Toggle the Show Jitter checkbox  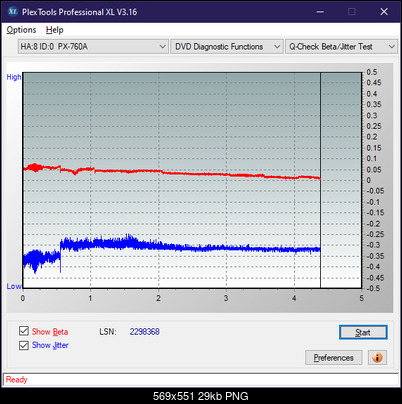click(x=24, y=345)
